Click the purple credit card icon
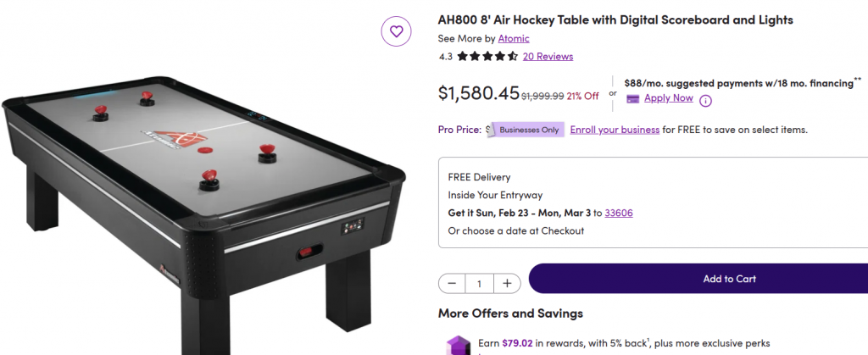Image resolution: width=868 pixels, height=355 pixels. coord(632,98)
